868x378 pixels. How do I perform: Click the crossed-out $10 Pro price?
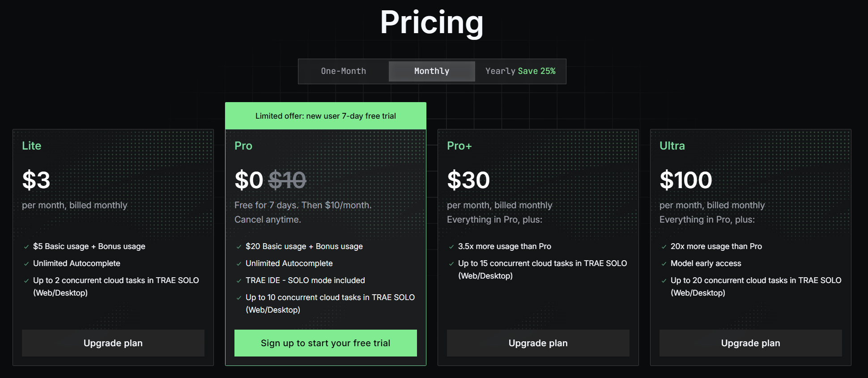pyautogui.click(x=287, y=180)
